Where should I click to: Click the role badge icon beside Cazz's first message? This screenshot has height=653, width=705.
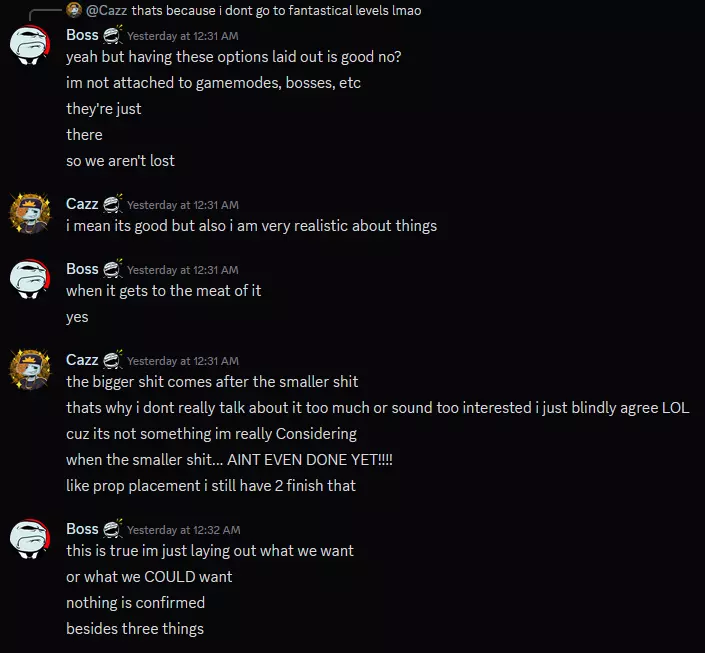point(112,204)
